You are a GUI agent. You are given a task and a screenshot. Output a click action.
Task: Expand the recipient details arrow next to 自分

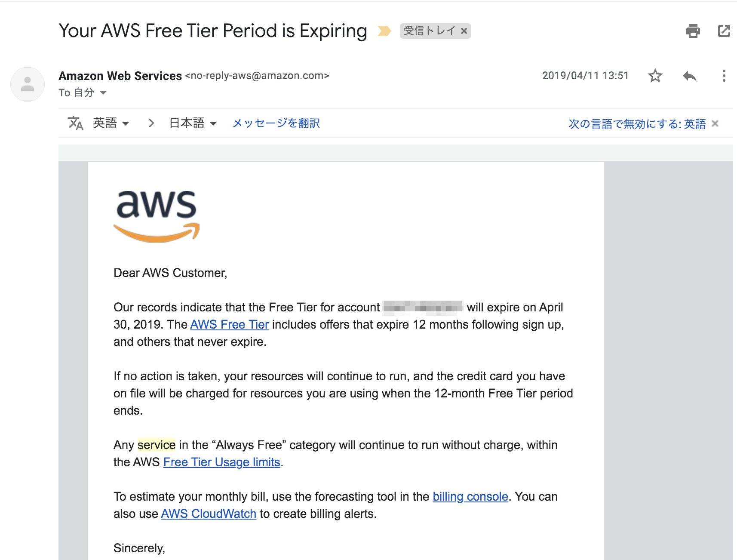(103, 93)
